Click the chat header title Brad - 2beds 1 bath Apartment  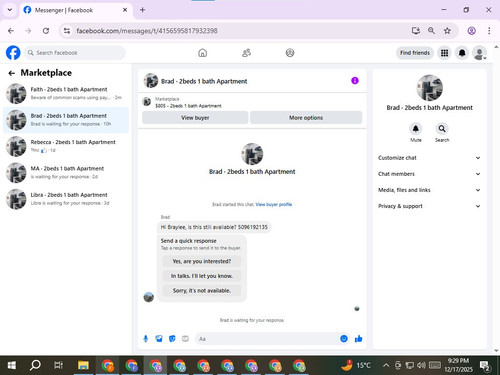204,81
